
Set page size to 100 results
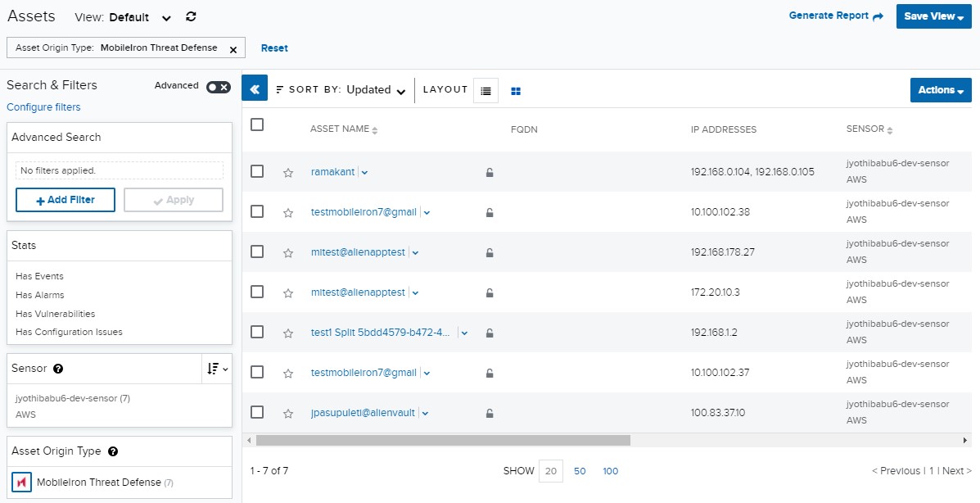pos(610,471)
